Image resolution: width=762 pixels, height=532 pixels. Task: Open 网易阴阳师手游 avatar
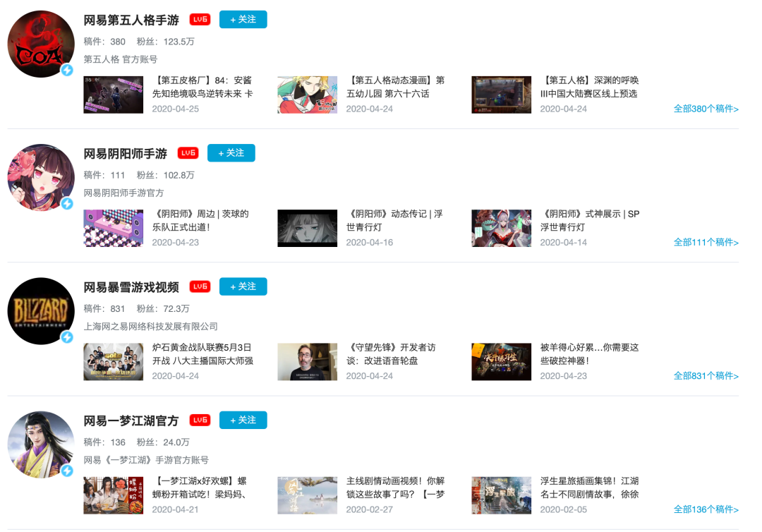41,177
